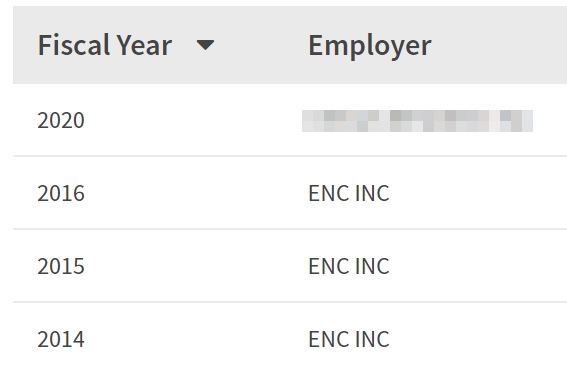This screenshot has height=381, width=567.
Task: Select the 2014 fiscal year cell
Action: pos(61,339)
